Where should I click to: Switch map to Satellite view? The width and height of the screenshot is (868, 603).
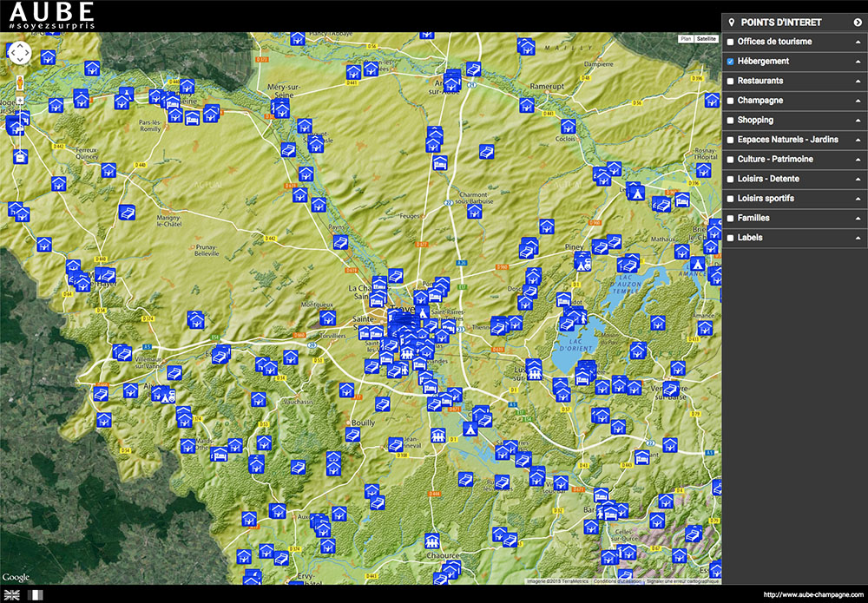[707, 39]
